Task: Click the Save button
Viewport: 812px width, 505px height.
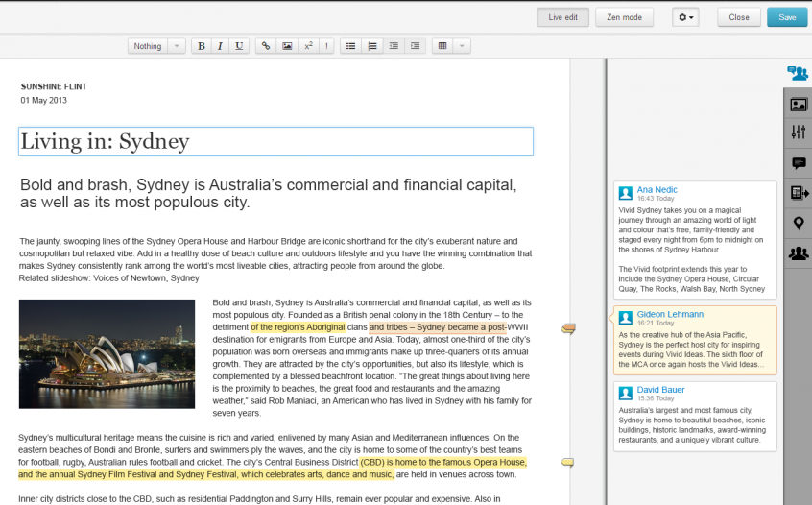Action: (x=787, y=17)
